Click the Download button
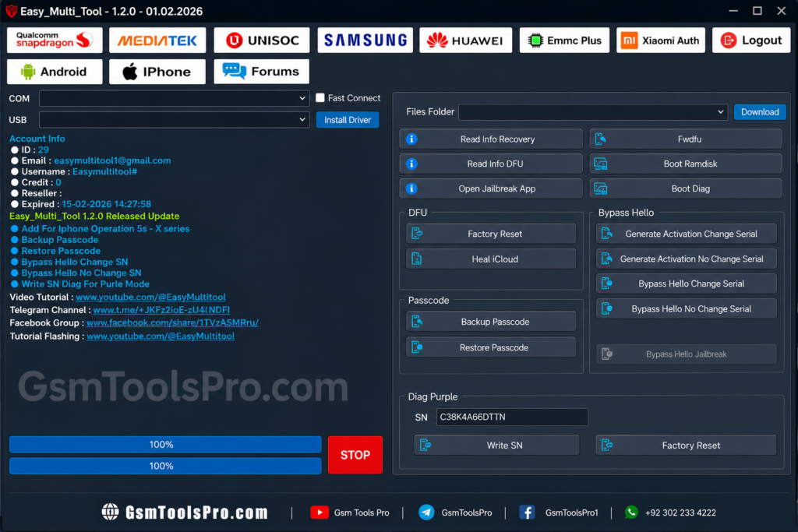The image size is (798, 532). pyautogui.click(x=760, y=112)
